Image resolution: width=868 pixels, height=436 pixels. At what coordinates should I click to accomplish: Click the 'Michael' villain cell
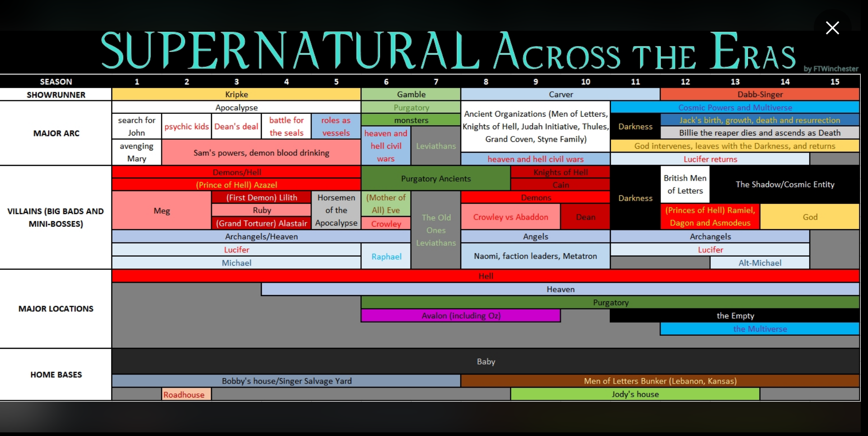coord(236,263)
